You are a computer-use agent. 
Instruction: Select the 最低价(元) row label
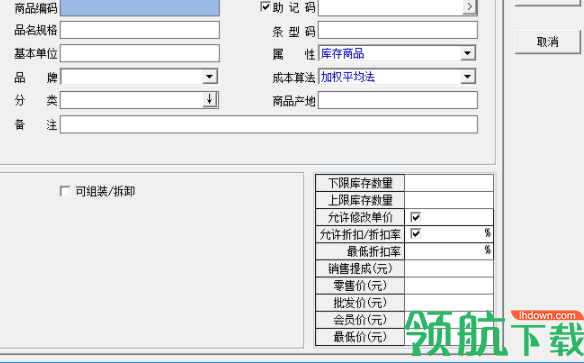(x=360, y=337)
